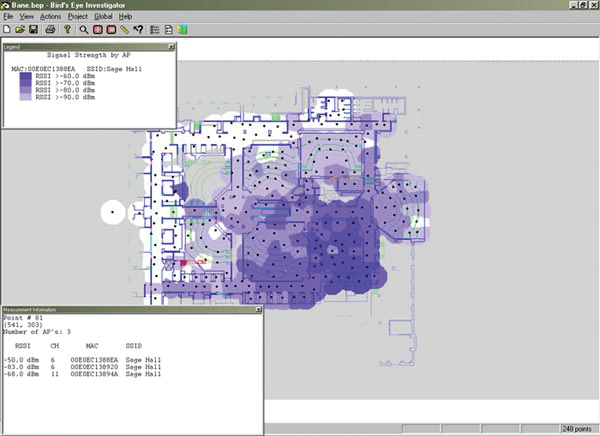The image size is (600, 436).
Task: Activate the What's This pointer help icon
Action: 138,30
